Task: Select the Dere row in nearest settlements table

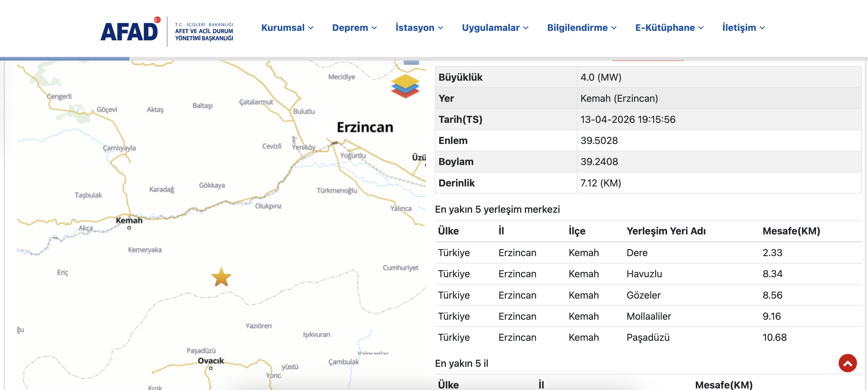Action: 637,252
